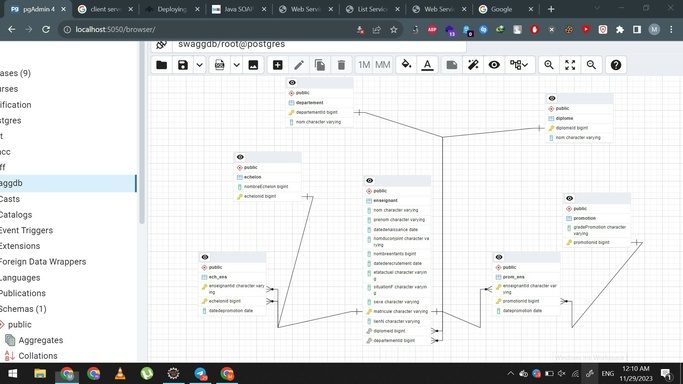Download the diagram as an image
Image resolution: width=683 pixels, height=384 pixels.
pyautogui.click(x=253, y=65)
